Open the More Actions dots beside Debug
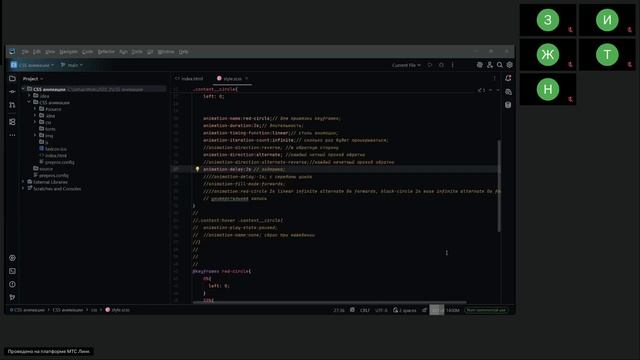The height and width of the screenshot is (360, 640). point(452,65)
